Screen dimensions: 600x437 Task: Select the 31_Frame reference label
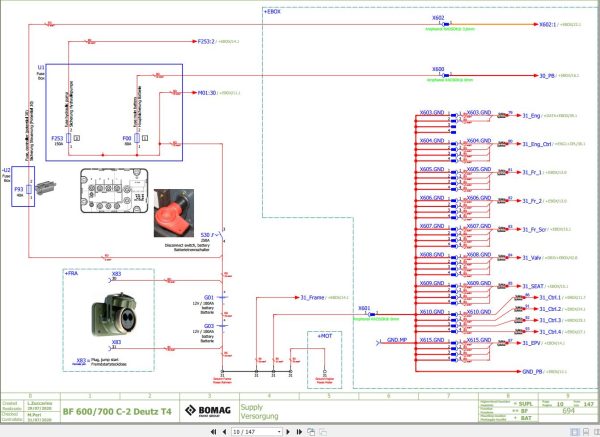coord(312,297)
